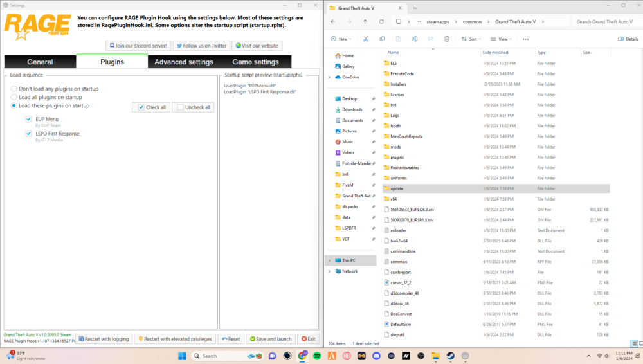643x364 pixels.
Task: Click the monitor icon in address bar
Action: coord(399,21)
